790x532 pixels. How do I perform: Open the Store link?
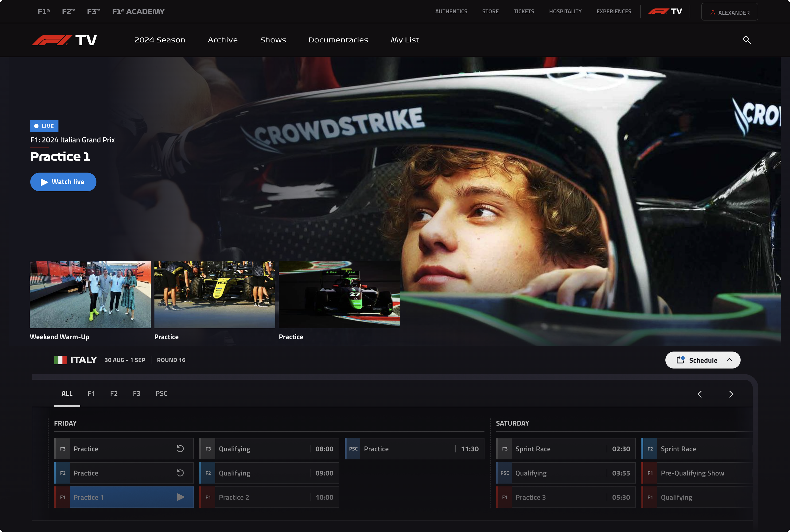490,12
